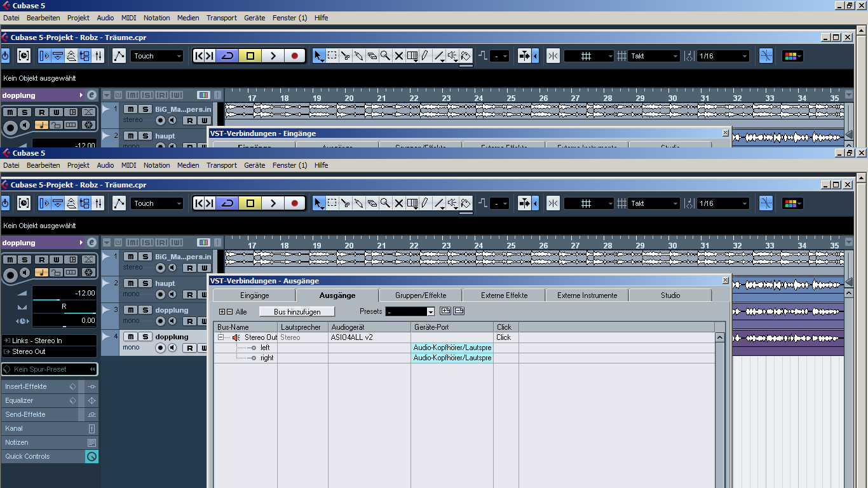Open the Mixer icon in lower window toolbar
The width and height of the screenshot is (868, 488).
point(98,203)
